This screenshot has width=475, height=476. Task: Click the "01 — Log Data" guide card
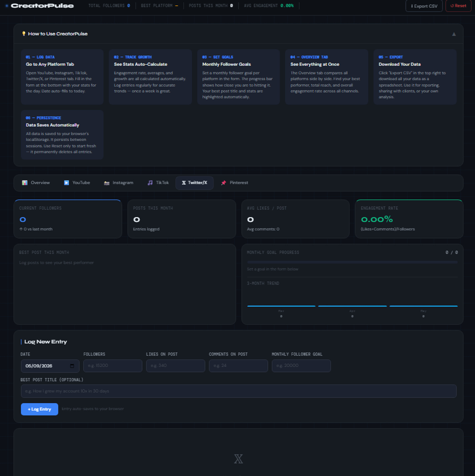[62, 77]
